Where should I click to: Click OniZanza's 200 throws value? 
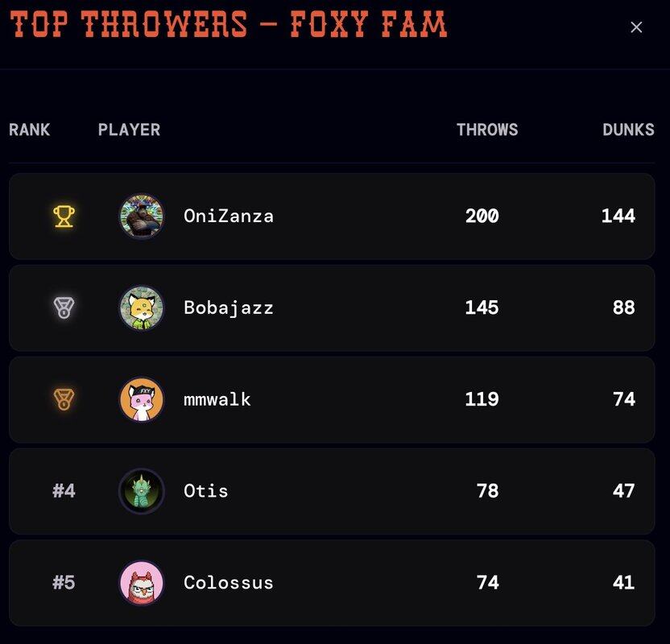coord(482,216)
